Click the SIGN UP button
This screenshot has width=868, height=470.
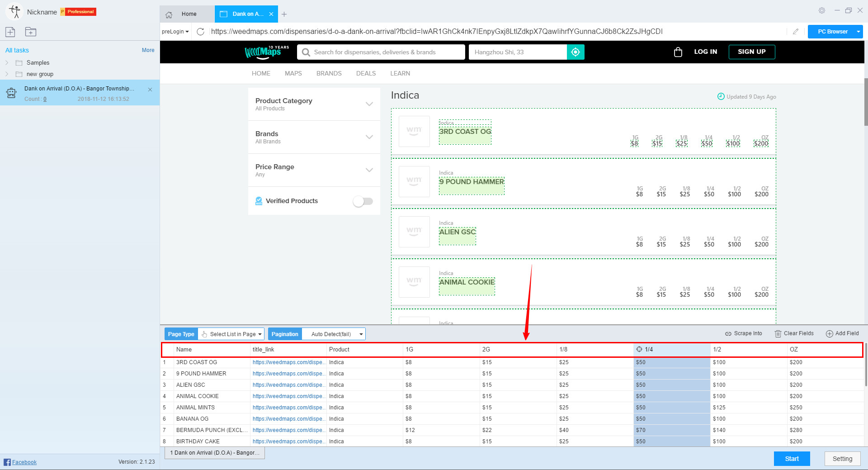(752, 52)
